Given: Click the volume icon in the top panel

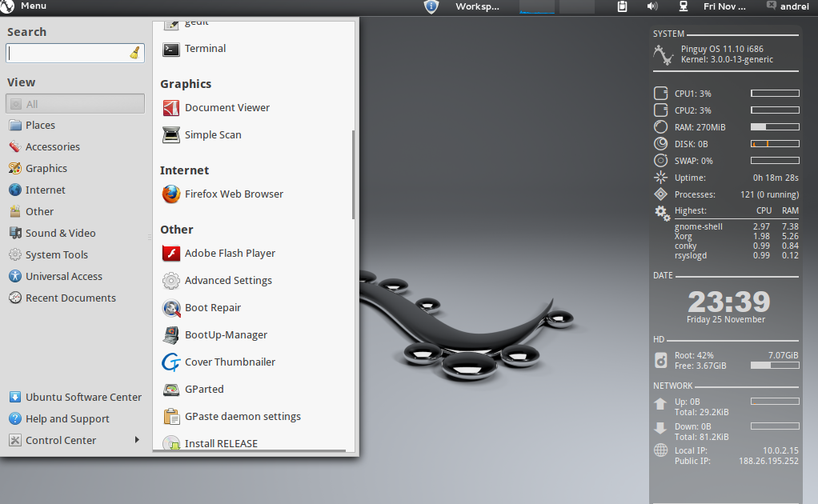Looking at the screenshot, I should click(652, 6).
